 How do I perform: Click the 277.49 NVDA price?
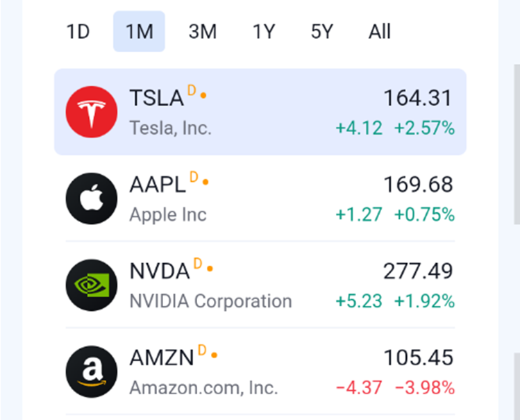pos(418,271)
